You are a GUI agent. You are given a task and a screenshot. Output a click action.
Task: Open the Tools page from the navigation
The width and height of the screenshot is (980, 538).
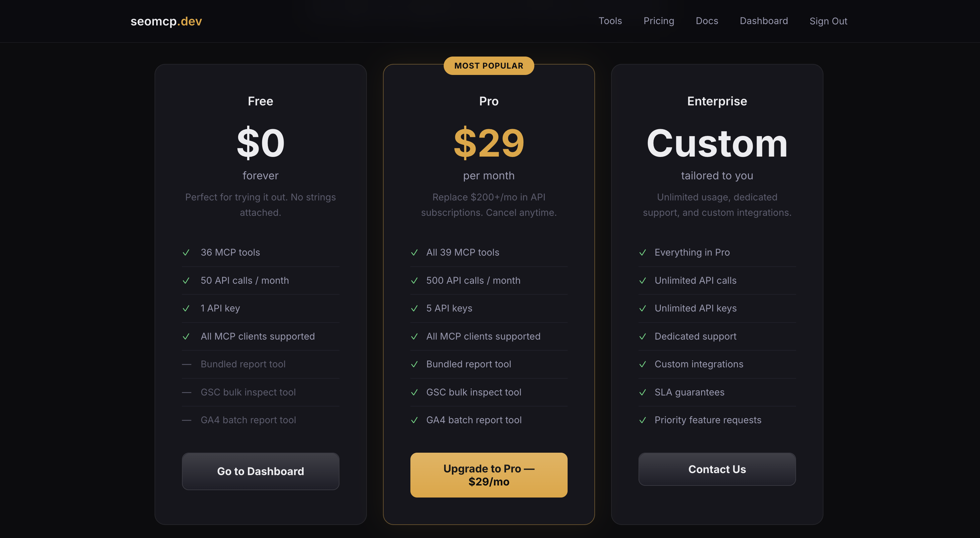[x=610, y=21]
